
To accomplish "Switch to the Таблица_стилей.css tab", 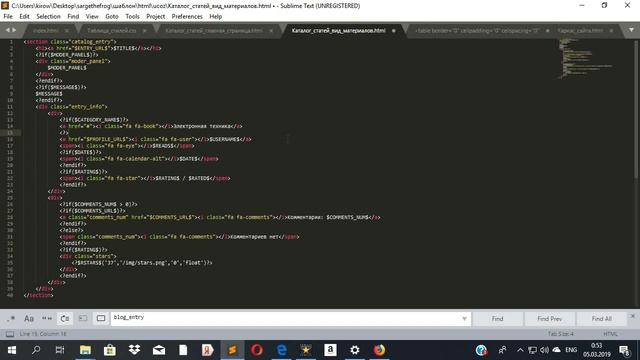I will coord(111,31).
